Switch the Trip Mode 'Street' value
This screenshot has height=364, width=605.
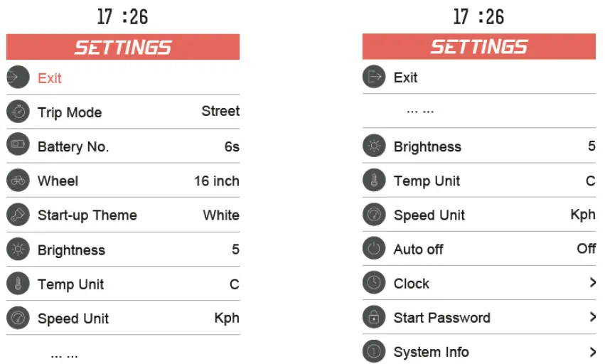coord(220,111)
